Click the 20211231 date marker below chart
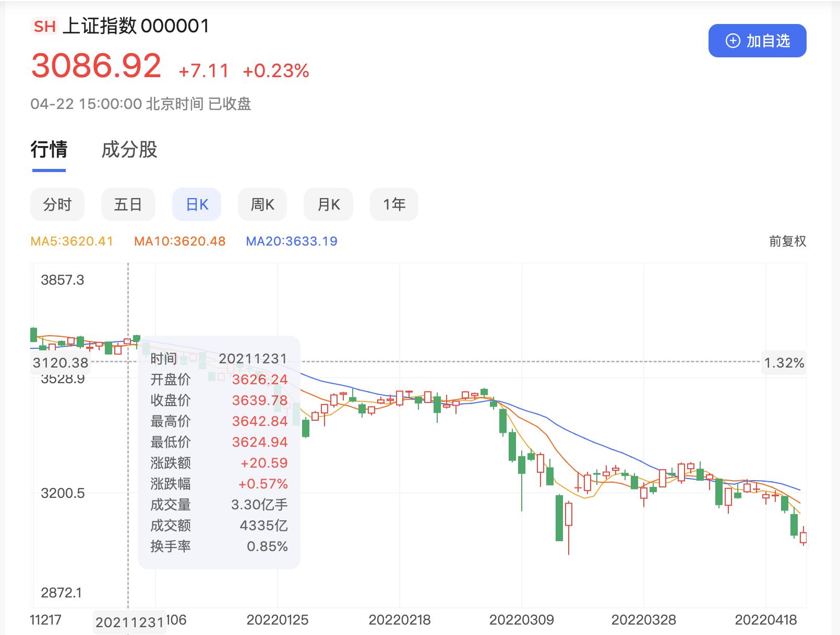 point(129,621)
